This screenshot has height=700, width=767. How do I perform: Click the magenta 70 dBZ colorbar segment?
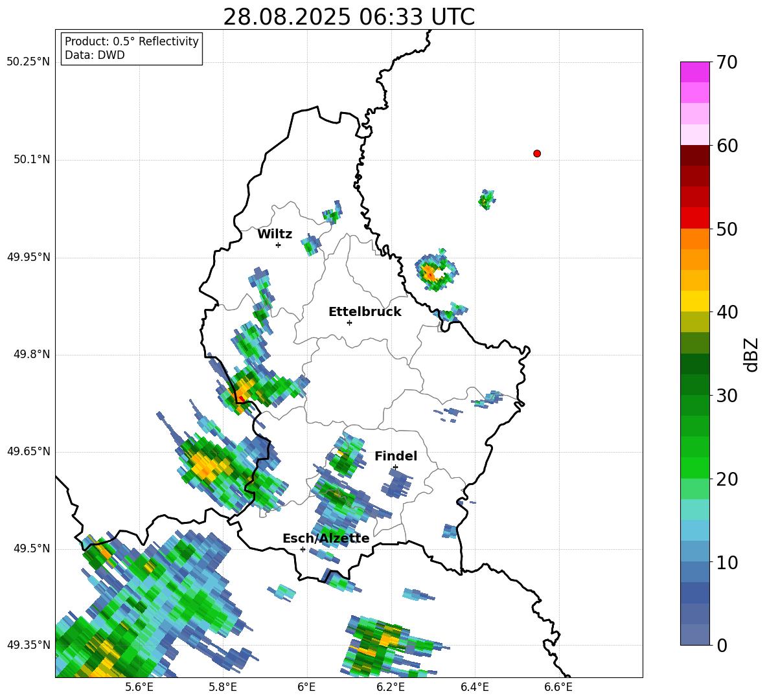pos(694,72)
